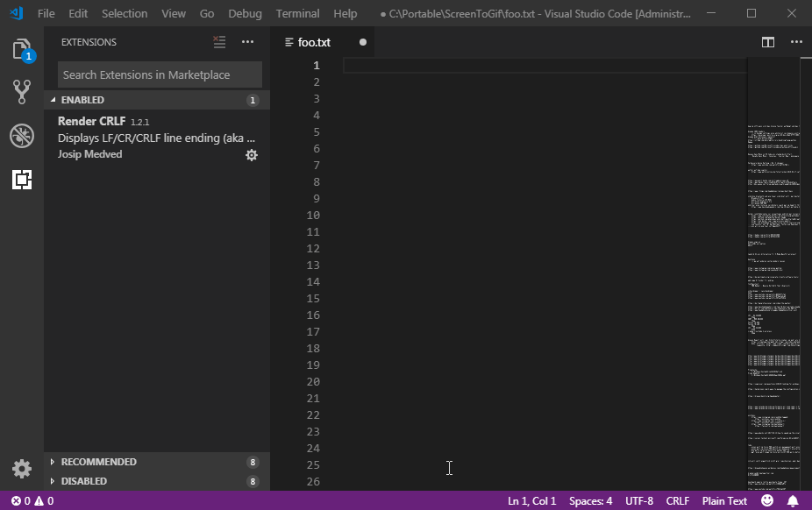The image size is (812, 510).
Task: Click the Clear Extensions Input filter icon
Action: tap(218, 41)
